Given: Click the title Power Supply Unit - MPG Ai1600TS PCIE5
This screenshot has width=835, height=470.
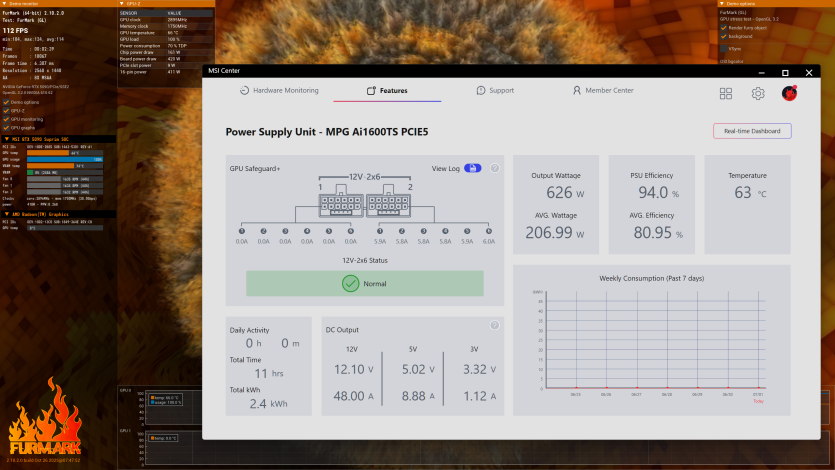Looking at the screenshot, I should [326, 131].
